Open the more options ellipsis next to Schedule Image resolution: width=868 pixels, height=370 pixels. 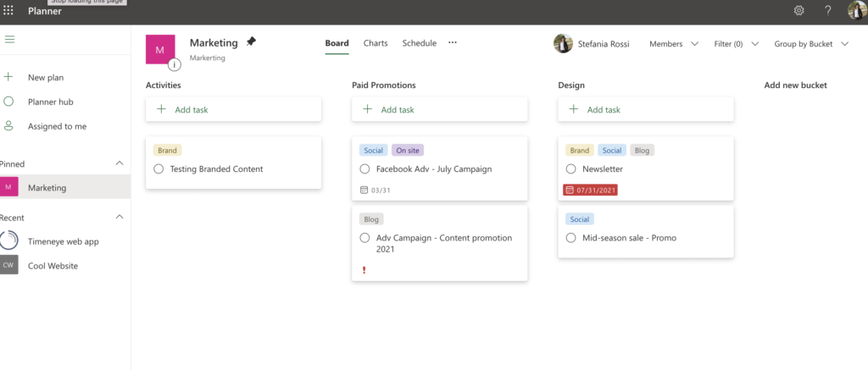[453, 42]
